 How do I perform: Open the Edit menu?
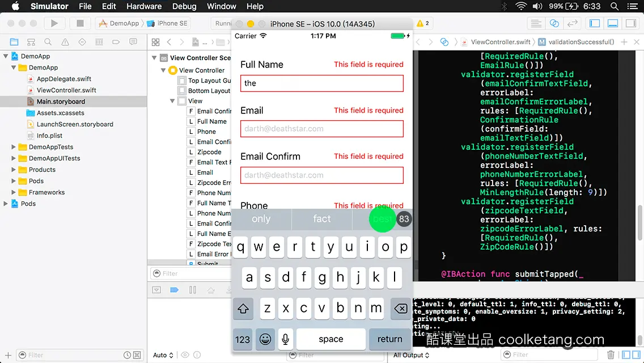(109, 6)
